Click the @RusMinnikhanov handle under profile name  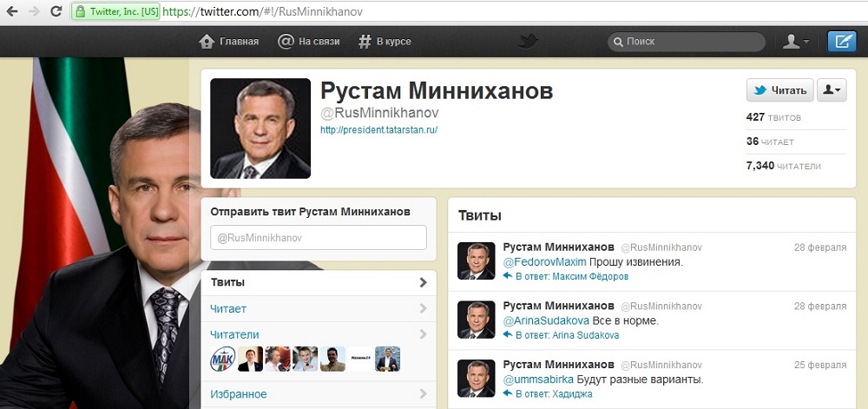click(x=380, y=113)
